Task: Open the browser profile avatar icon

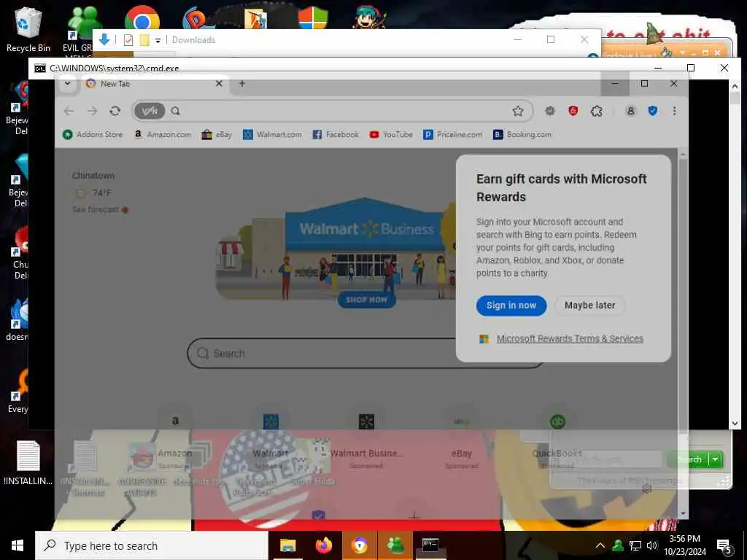Action: (630, 111)
